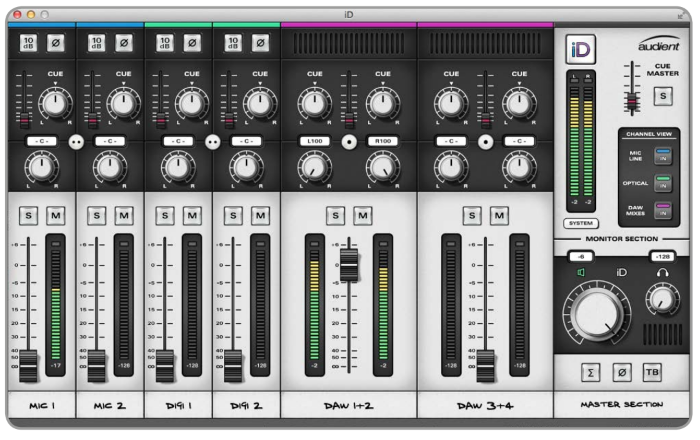Mute the DAW 1+2 channel

[x=362, y=215]
